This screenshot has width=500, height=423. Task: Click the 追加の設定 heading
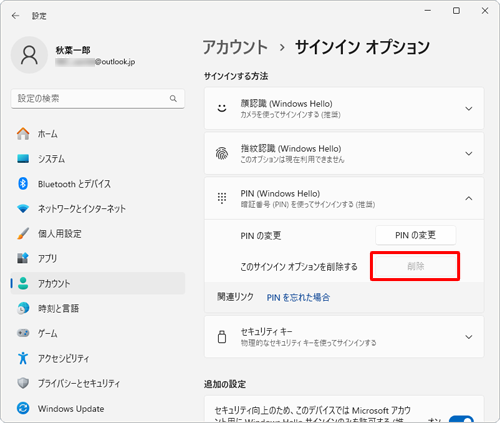(x=225, y=384)
